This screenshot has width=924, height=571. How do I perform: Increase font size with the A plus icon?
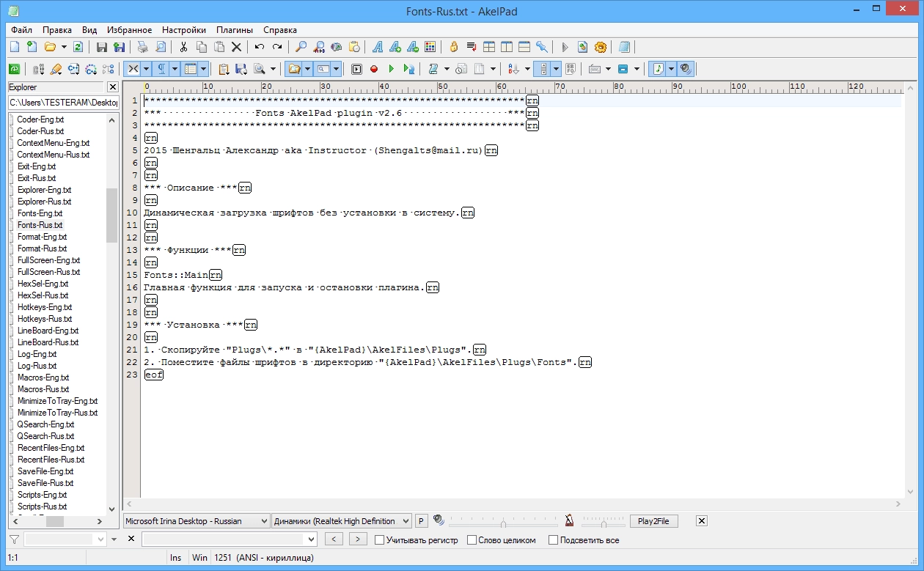pyautogui.click(x=395, y=47)
